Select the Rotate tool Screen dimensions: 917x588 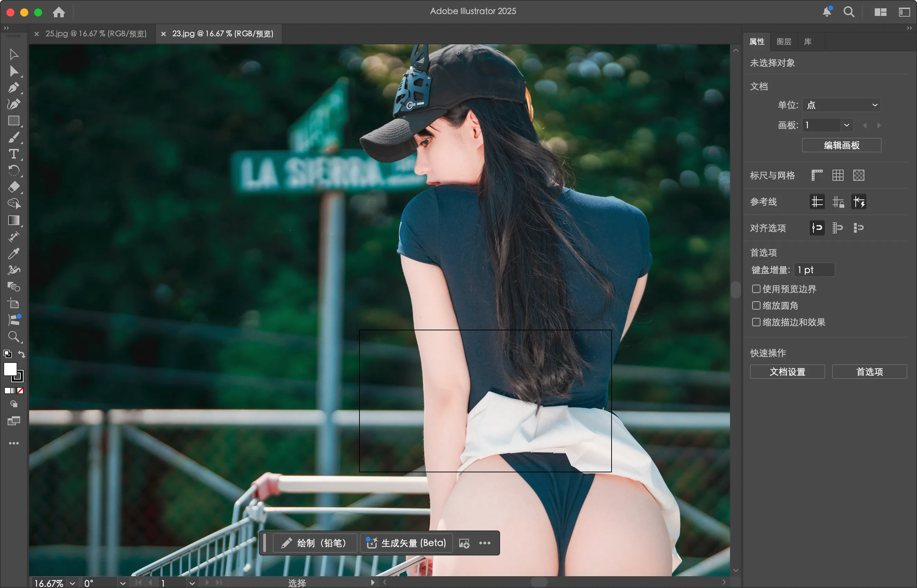point(14,170)
